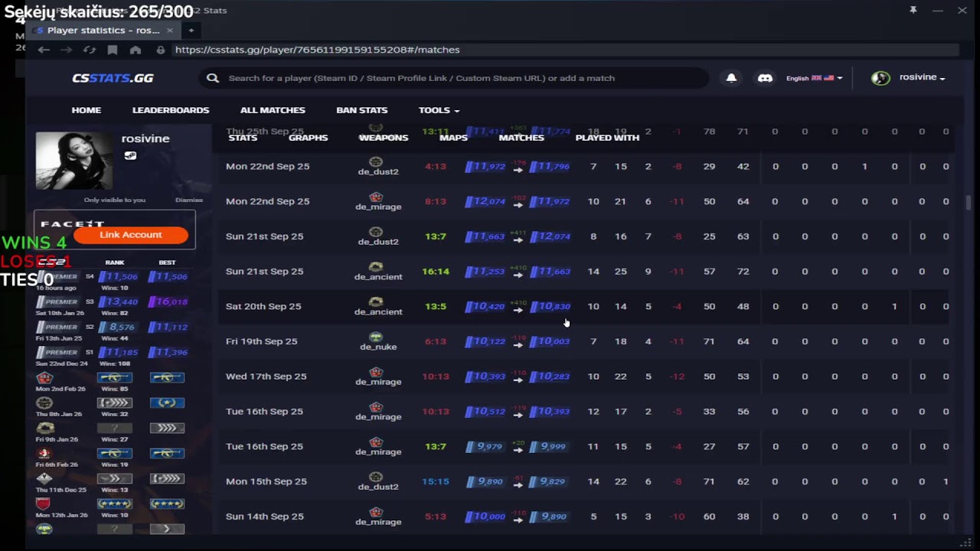Open the notifications bell icon
Screen dimensions: 980x551
click(731, 78)
